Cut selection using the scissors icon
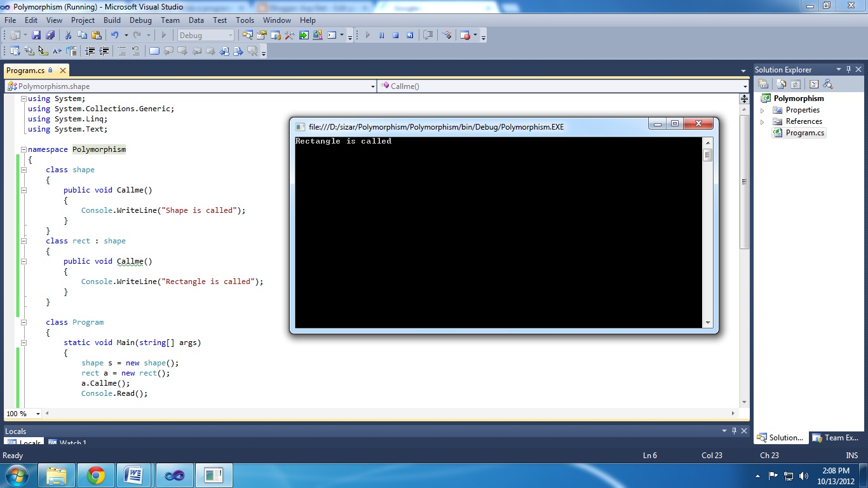Viewport: 868px width, 488px height. pyautogui.click(x=68, y=35)
